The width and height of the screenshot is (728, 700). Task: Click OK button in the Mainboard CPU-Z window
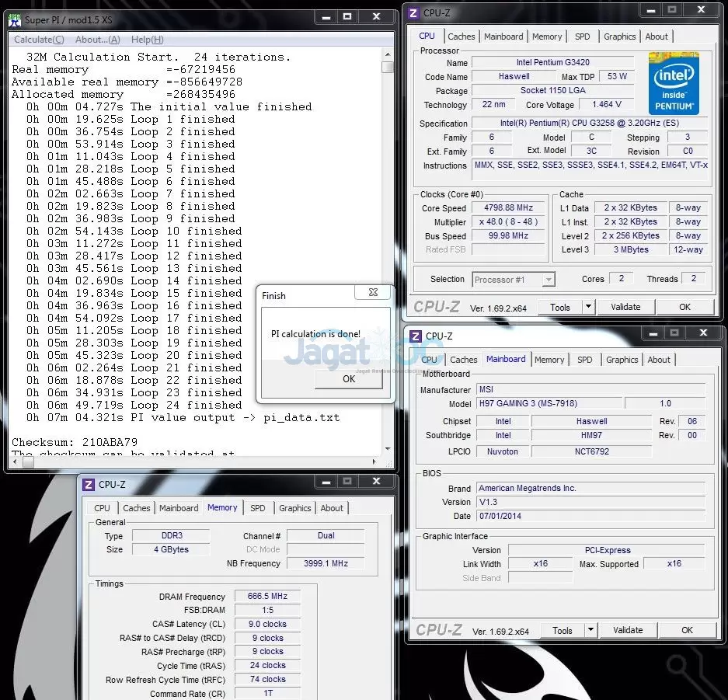[687, 630]
